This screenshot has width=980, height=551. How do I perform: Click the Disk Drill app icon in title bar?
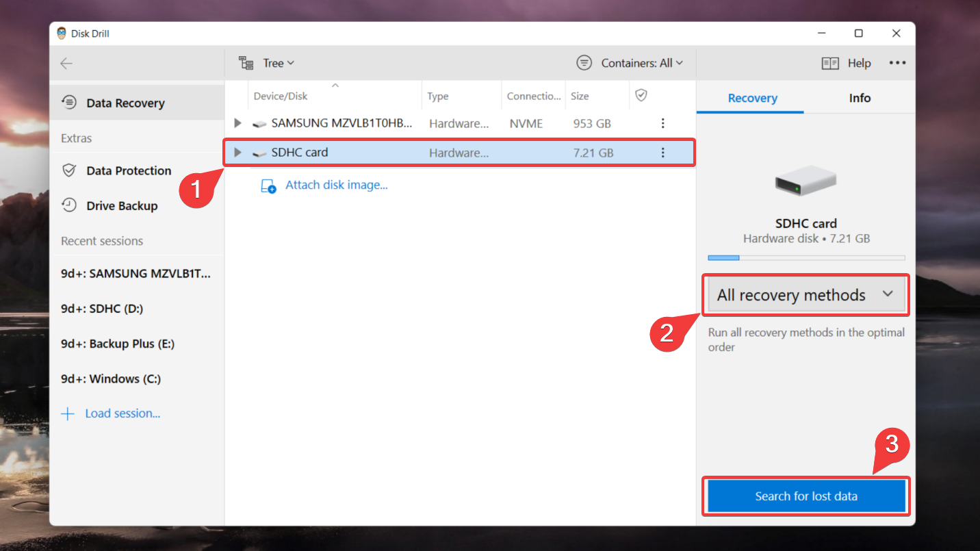(62, 34)
